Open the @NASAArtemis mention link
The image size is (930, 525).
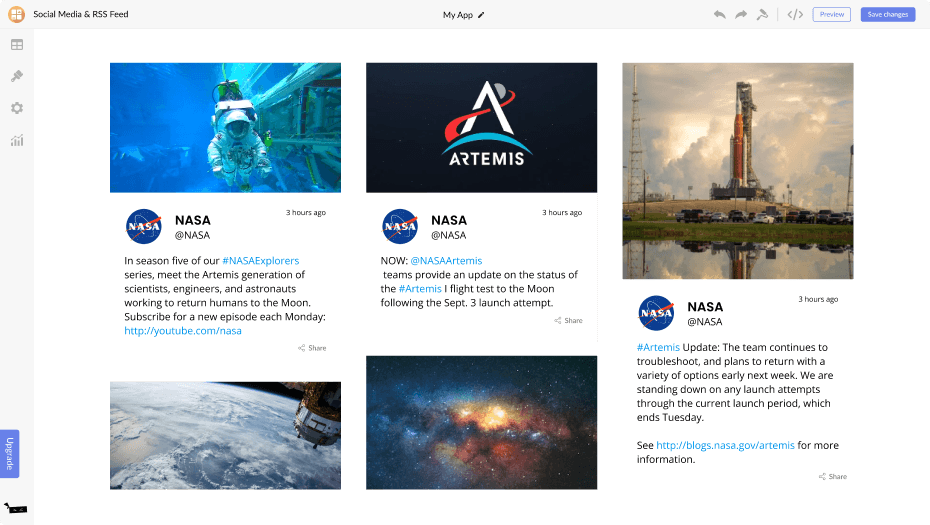pos(446,260)
